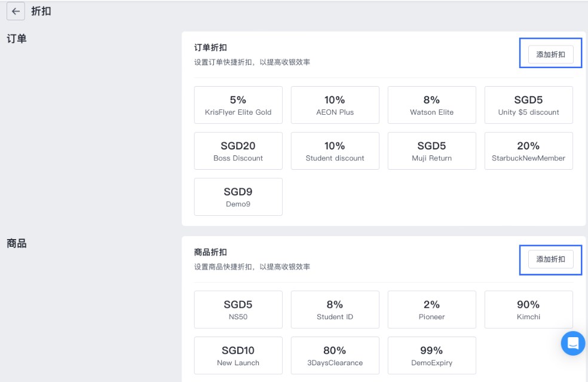
Task: Open the Student discount 10% card
Action: click(x=335, y=151)
